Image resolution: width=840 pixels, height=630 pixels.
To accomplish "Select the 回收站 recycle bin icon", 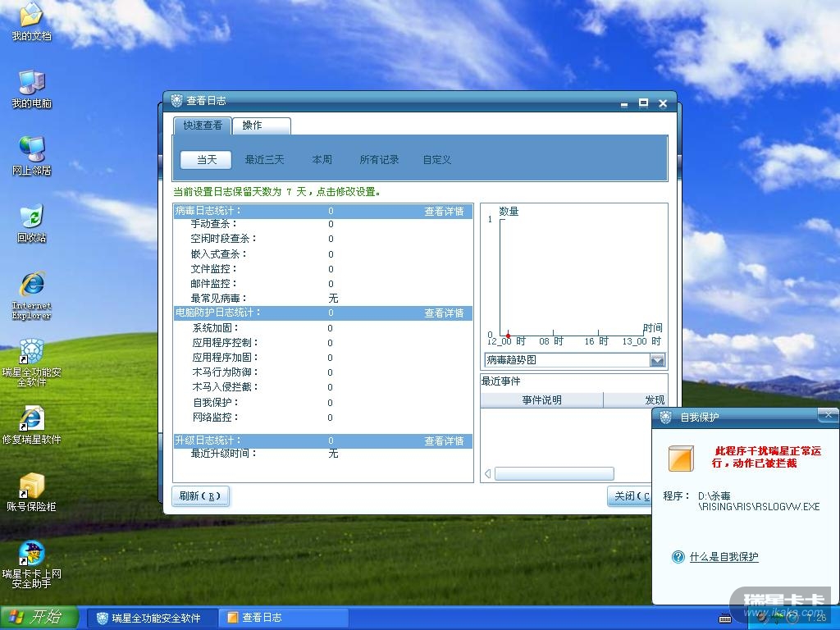I will coord(31,223).
